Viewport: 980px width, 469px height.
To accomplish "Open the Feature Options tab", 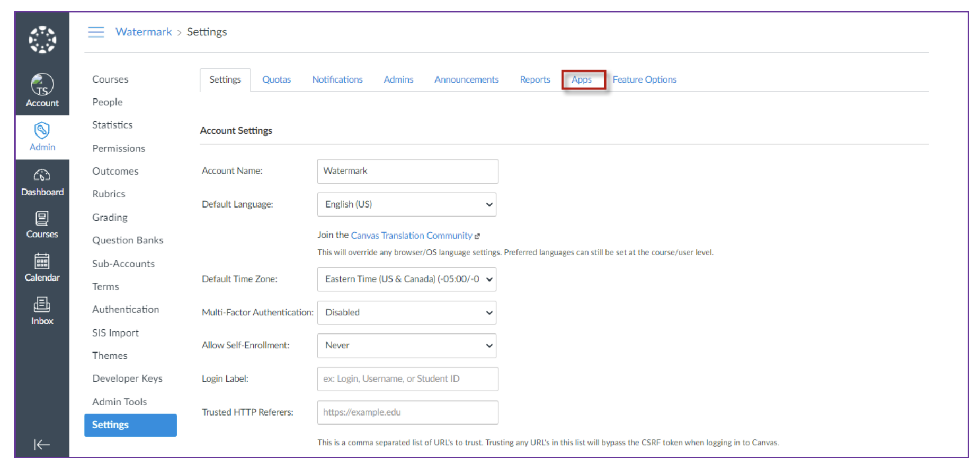I will click(x=645, y=79).
